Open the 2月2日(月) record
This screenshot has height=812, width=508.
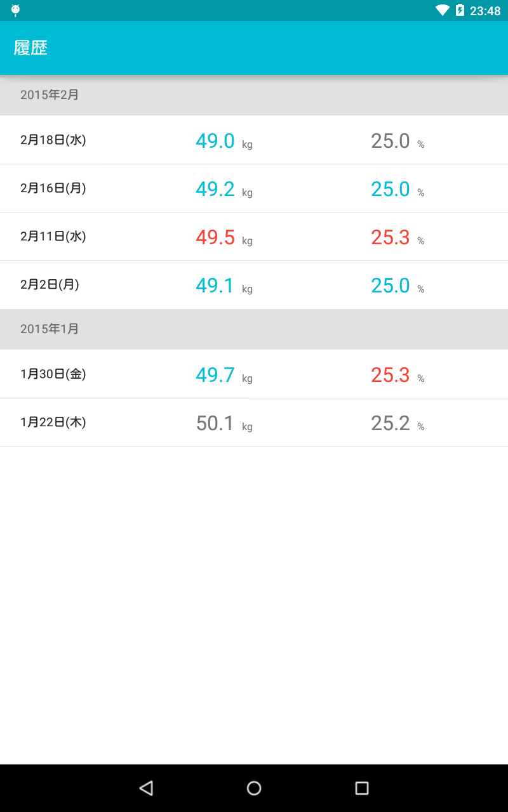click(50, 285)
